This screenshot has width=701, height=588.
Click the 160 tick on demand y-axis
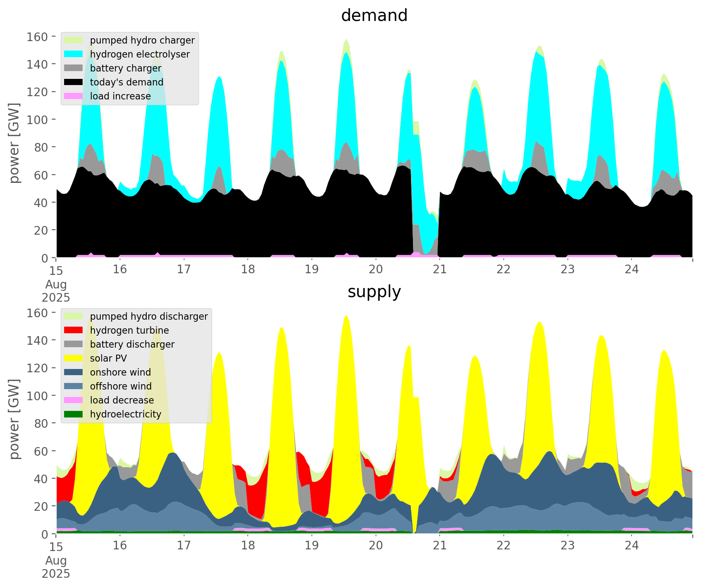pos(37,37)
